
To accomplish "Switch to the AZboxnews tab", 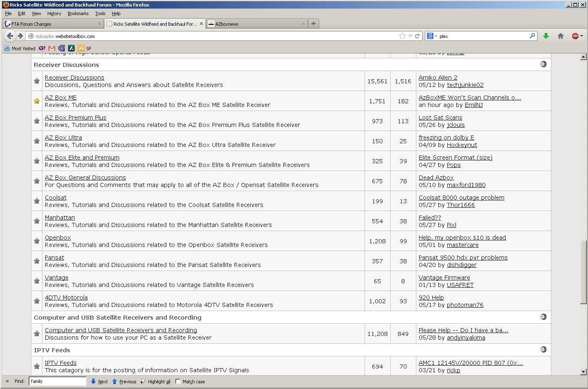I will coord(257,24).
